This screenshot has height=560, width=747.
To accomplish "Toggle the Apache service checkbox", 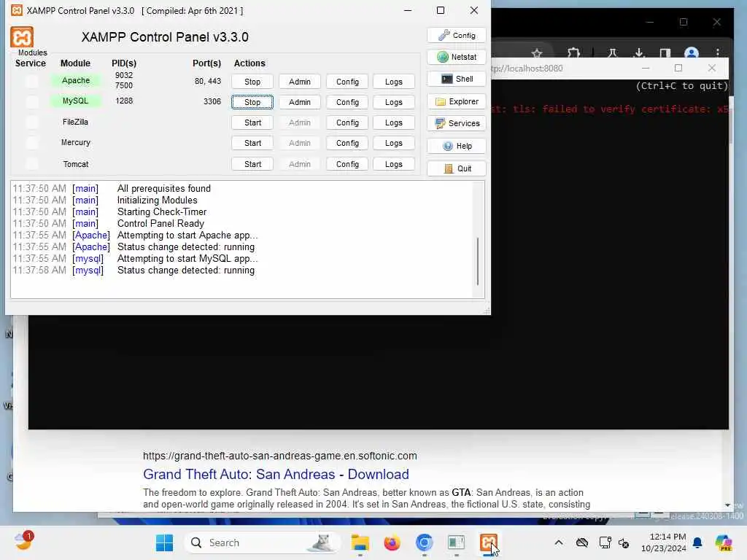I will pyautogui.click(x=32, y=82).
